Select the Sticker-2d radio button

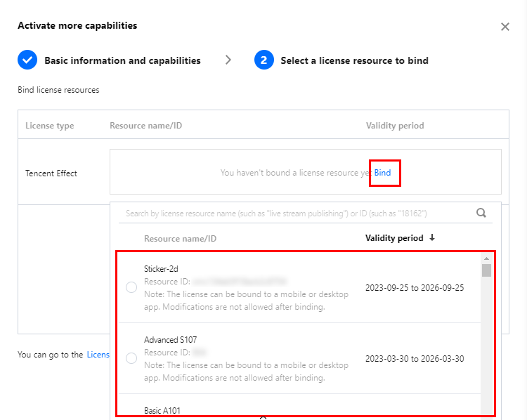tap(131, 287)
